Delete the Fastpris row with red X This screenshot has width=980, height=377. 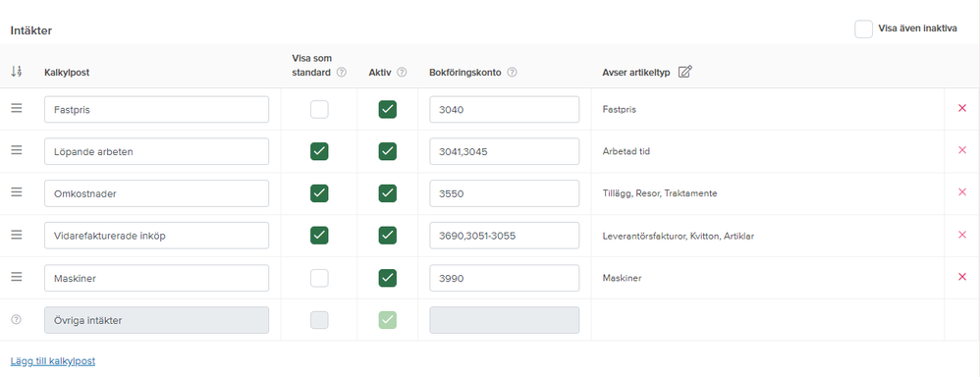(x=962, y=108)
